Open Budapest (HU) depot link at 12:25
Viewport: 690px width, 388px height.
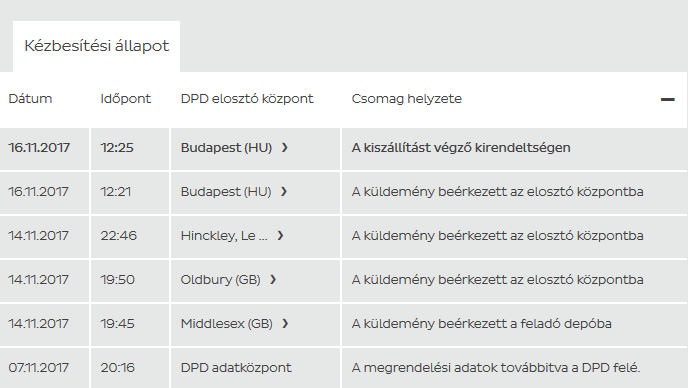pos(226,148)
